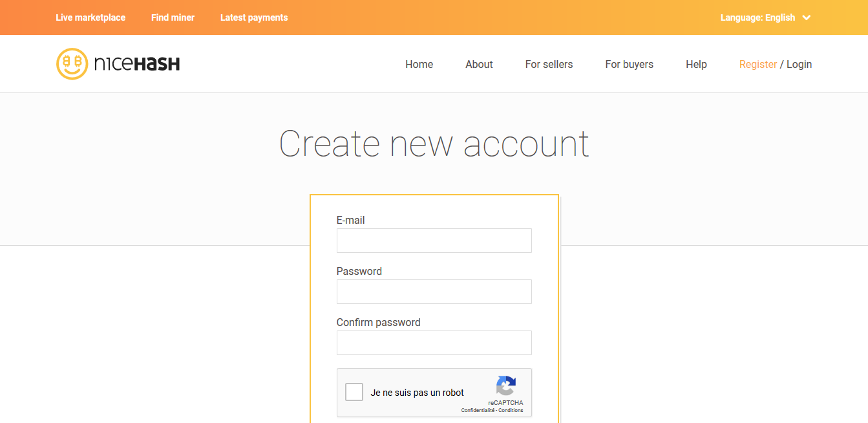Focus the E-mail input field
The image size is (868, 423).
pyautogui.click(x=434, y=241)
